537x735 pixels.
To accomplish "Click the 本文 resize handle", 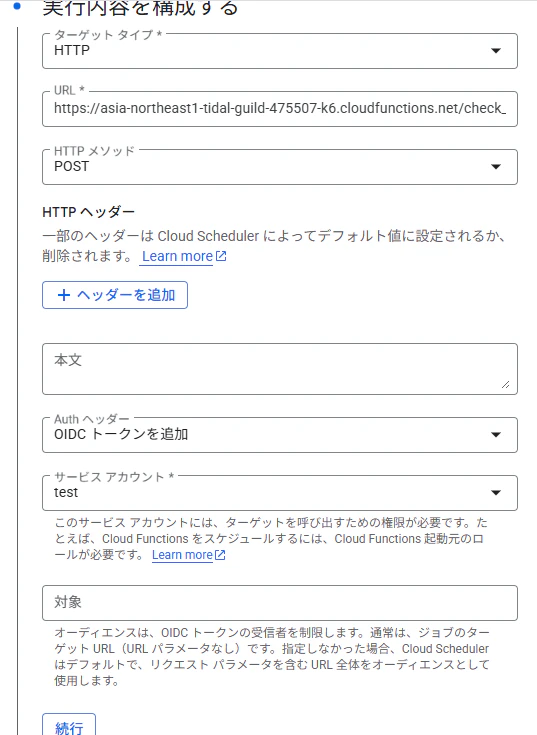I will (505, 385).
